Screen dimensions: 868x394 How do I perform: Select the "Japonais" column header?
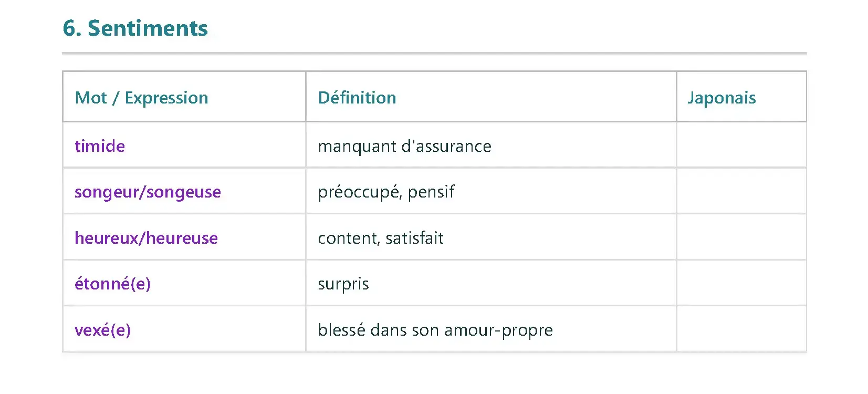coord(721,98)
